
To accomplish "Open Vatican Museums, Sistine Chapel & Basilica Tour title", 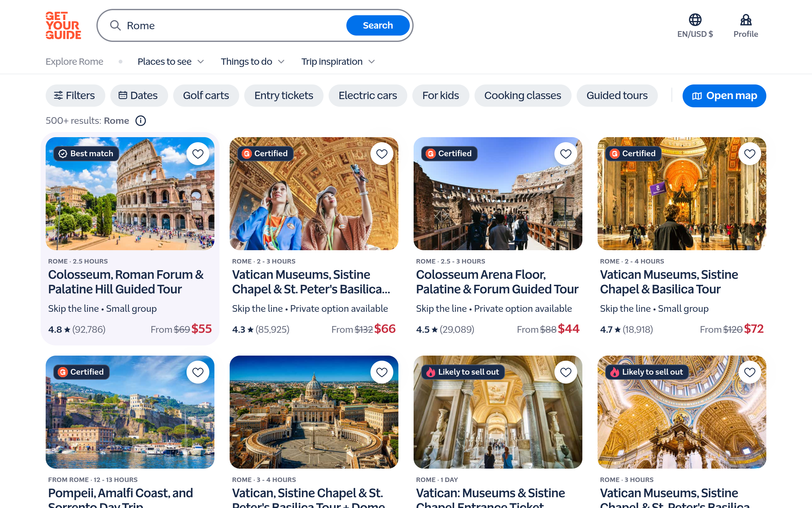I will tap(669, 282).
